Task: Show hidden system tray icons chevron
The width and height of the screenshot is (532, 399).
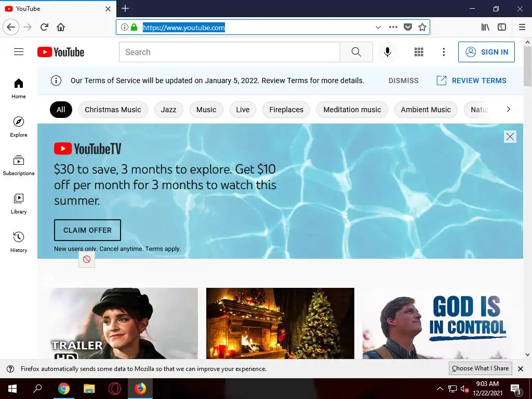Action: point(440,389)
